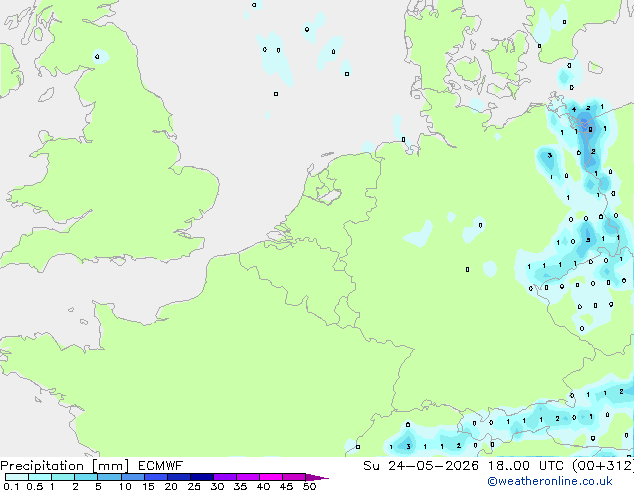The image size is (634, 490).
Task: Choose the 25 to 30 mm dark blue swatch
Action: click(x=202, y=477)
